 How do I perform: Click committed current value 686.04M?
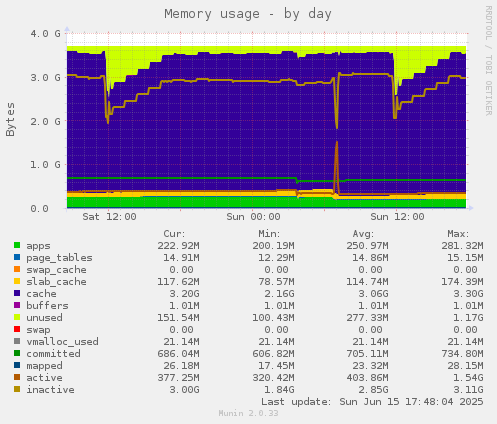coord(178,354)
